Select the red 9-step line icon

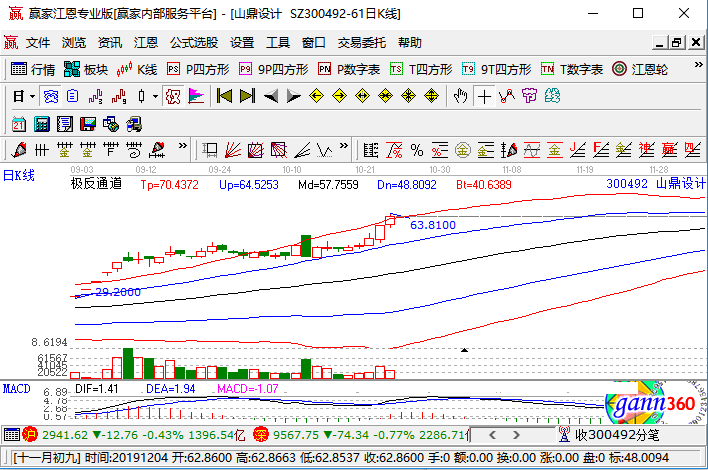[118, 97]
